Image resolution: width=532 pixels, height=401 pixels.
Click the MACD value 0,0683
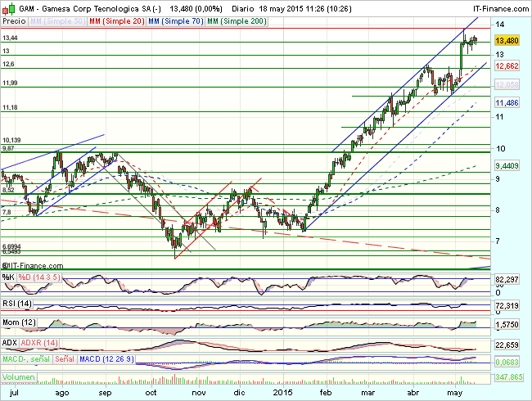(x=507, y=363)
